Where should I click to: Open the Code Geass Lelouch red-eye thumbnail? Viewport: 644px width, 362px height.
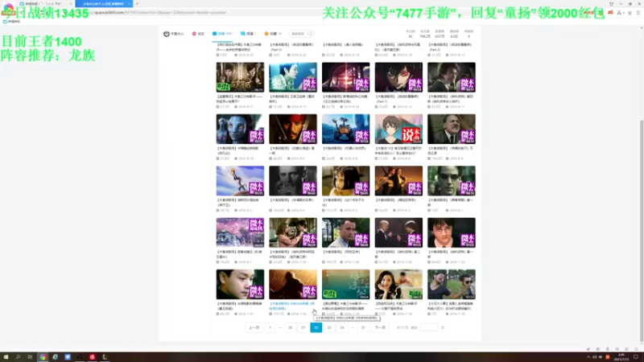pos(398,77)
